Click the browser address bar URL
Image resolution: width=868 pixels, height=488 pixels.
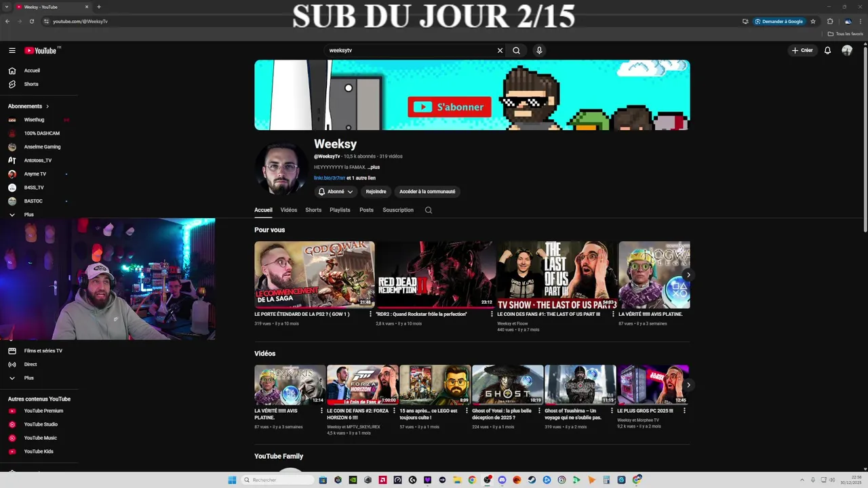[80, 21]
